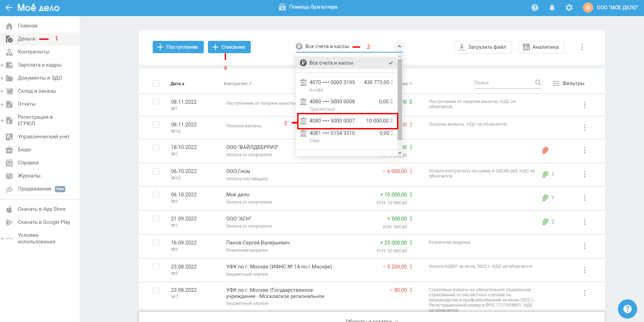
Task: Select checkbox for Панов Сергей Валерьевич row
Action: 156,243
